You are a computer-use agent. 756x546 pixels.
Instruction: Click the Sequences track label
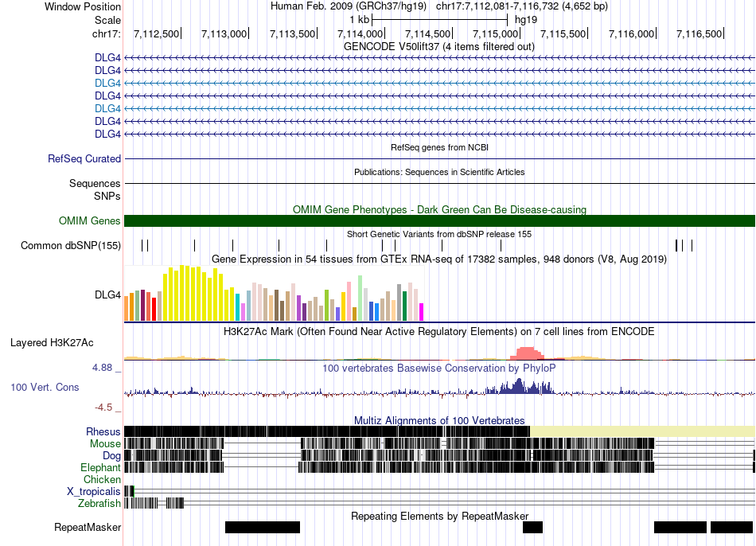click(x=95, y=183)
